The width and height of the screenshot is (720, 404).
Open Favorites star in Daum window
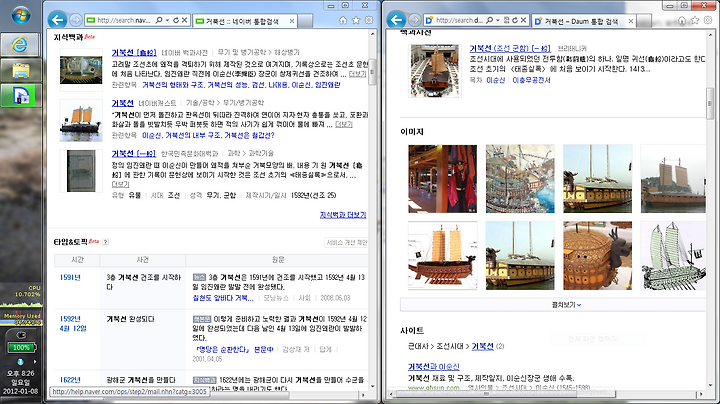tap(695, 20)
